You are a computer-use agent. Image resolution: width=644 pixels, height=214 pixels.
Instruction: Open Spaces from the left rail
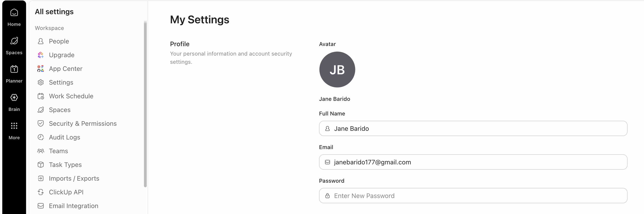(x=14, y=41)
